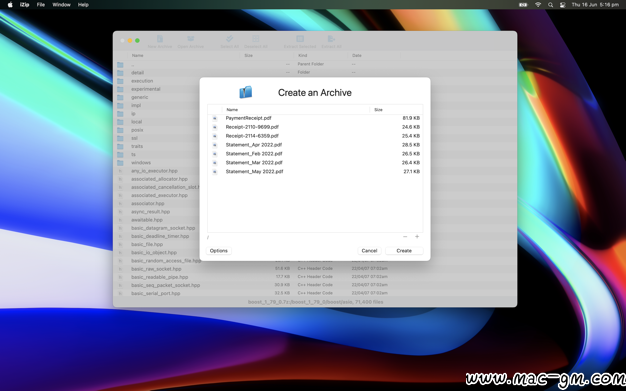This screenshot has height=391, width=626.
Task: Click the plus icon to add files
Action: [x=417, y=236]
